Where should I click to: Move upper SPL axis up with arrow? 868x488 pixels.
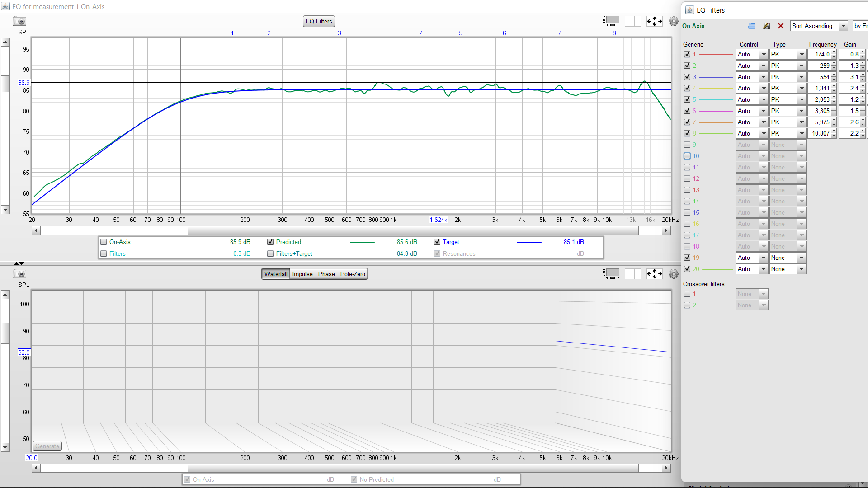click(5, 42)
